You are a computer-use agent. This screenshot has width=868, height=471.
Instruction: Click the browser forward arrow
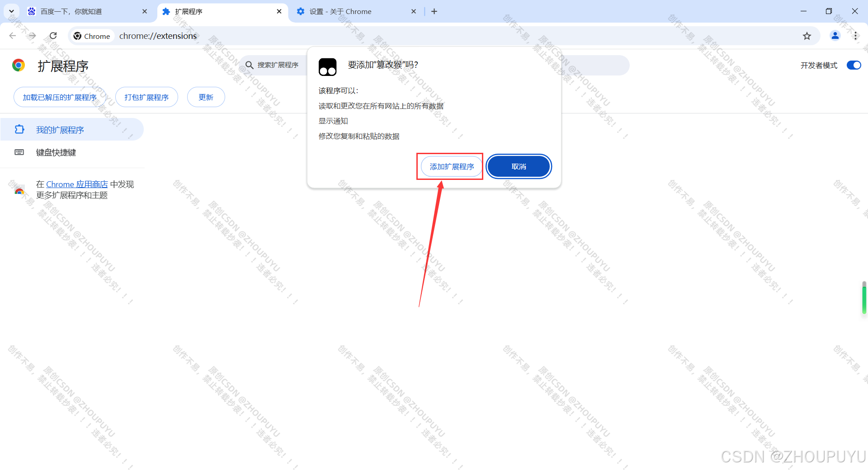click(32, 36)
